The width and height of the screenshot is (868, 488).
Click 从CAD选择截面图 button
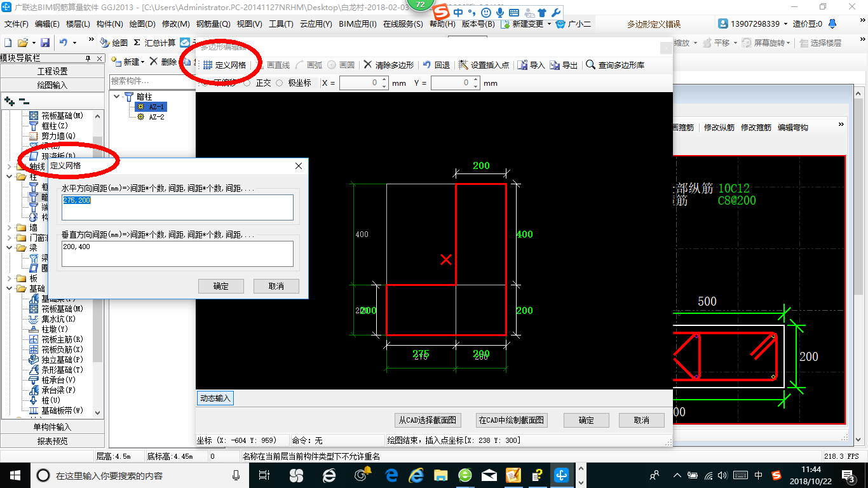point(428,420)
